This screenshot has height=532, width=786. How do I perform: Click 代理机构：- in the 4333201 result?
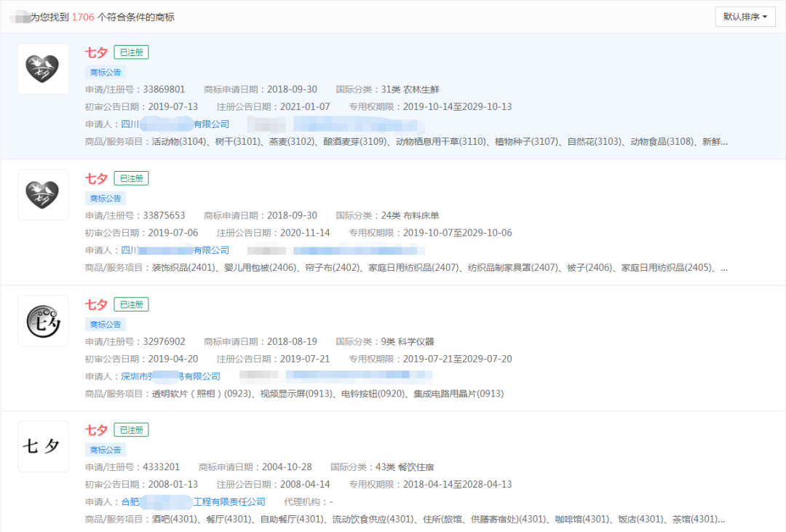pyautogui.click(x=309, y=501)
